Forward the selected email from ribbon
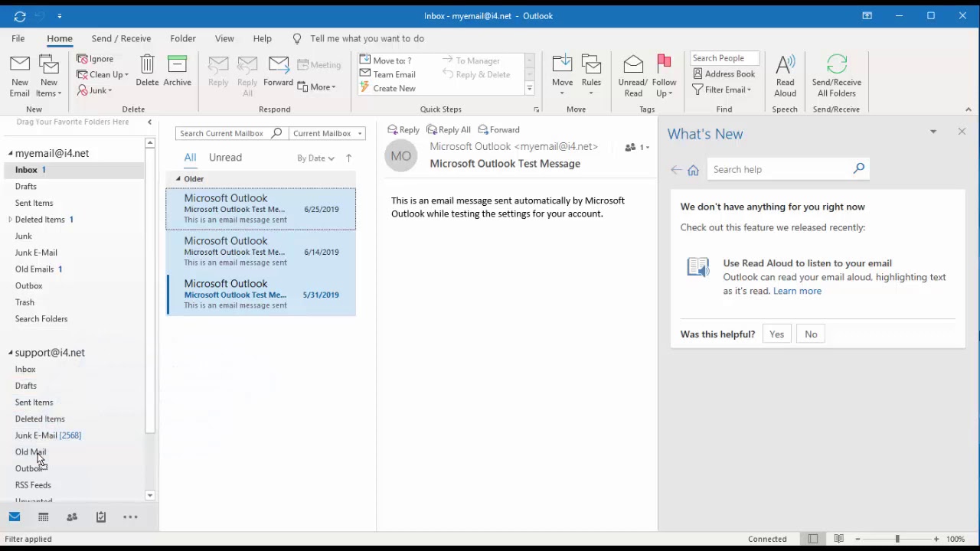The image size is (980, 551). click(x=278, y=71)
